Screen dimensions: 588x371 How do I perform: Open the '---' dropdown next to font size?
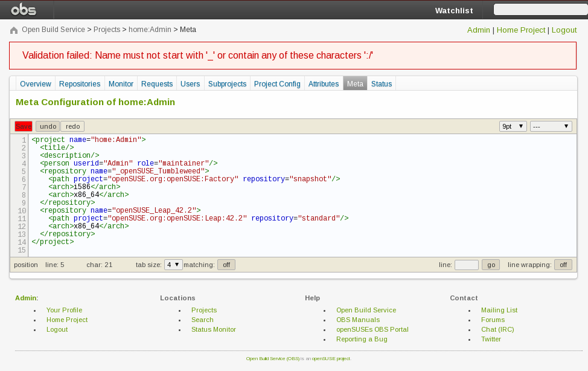pyautogui.click(x=550, y=126)
